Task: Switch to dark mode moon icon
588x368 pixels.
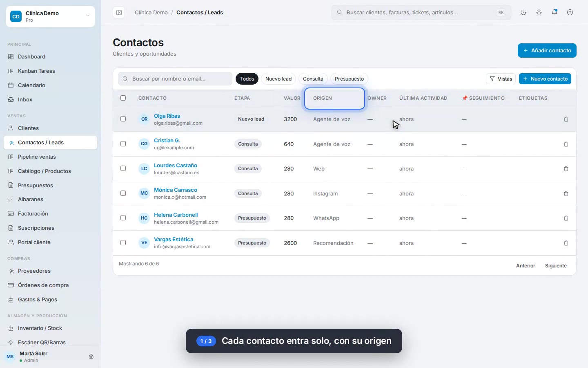Action: click(523, 12)
